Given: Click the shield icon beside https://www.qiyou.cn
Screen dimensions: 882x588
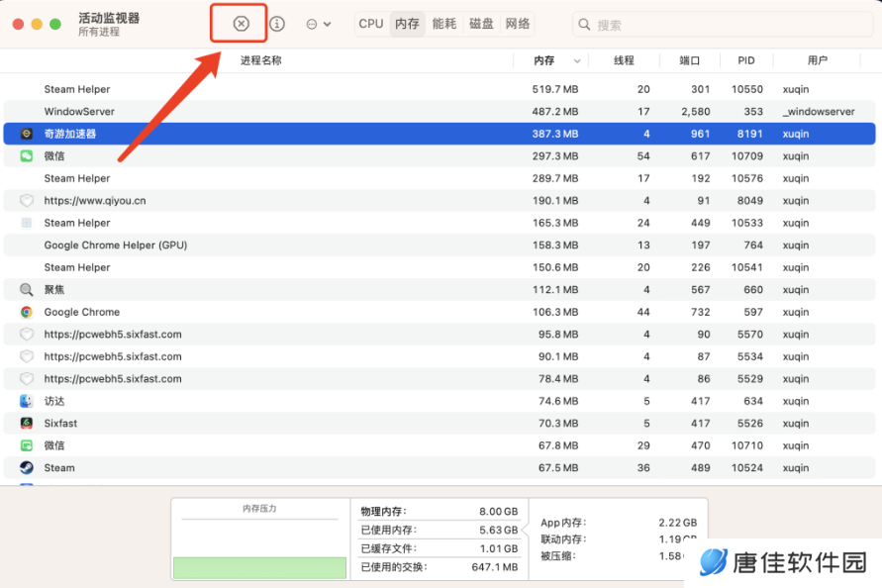Looking at the screenshot, I should (x=27, y=200).
